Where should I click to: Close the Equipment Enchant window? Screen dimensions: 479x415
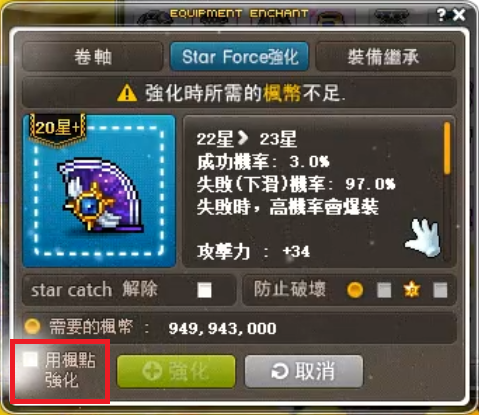[459, 15]
